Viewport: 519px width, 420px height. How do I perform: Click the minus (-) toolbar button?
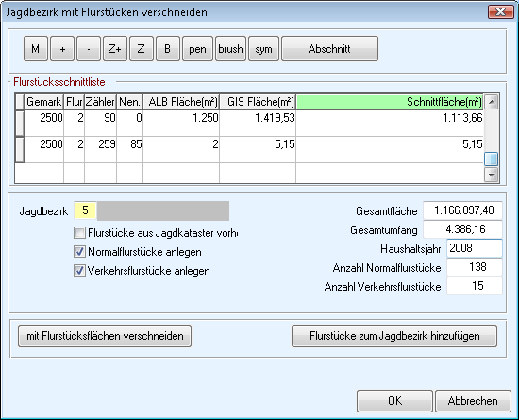tap(89, 49)
